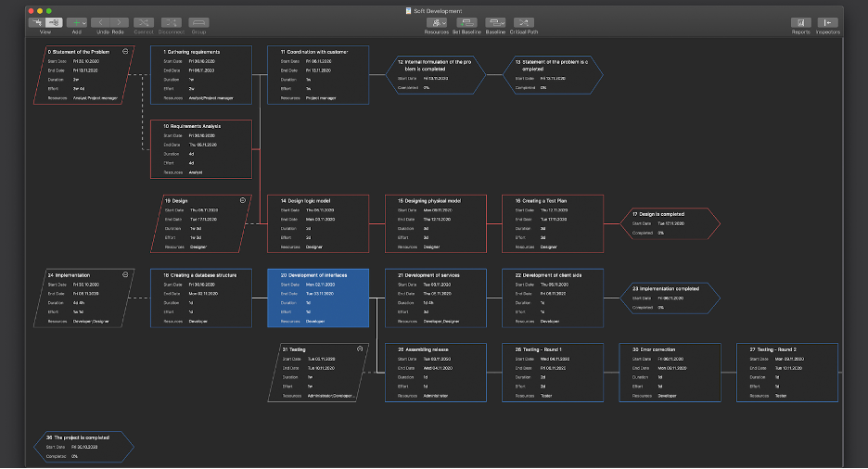Click the Redo arrow button
The width and height of the screenshot is (868, 469).
119,22
